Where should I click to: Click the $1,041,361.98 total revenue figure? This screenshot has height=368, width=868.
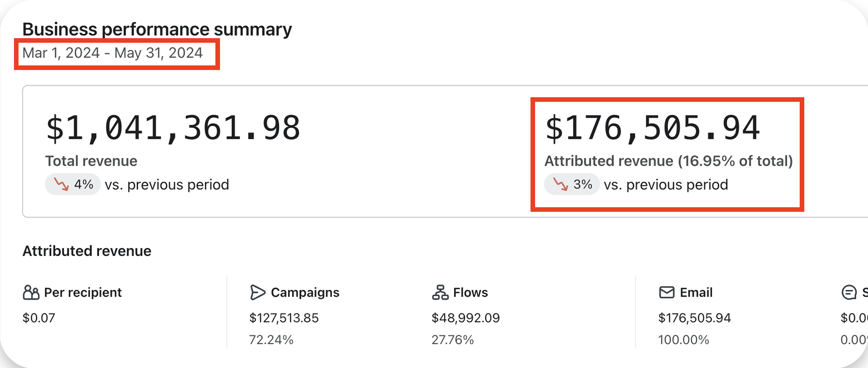pyautogui.click(x=173, y=128)
